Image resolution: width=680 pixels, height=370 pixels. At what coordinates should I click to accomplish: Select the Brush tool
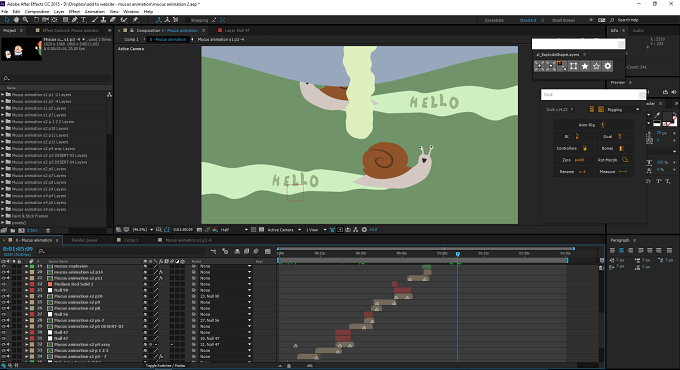point(95,20)
